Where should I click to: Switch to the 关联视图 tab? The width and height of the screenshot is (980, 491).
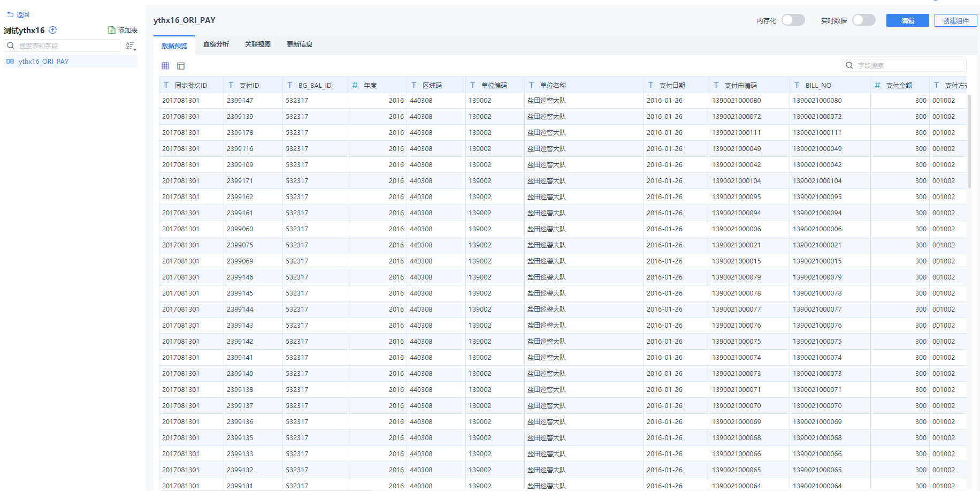coord(258,44)
